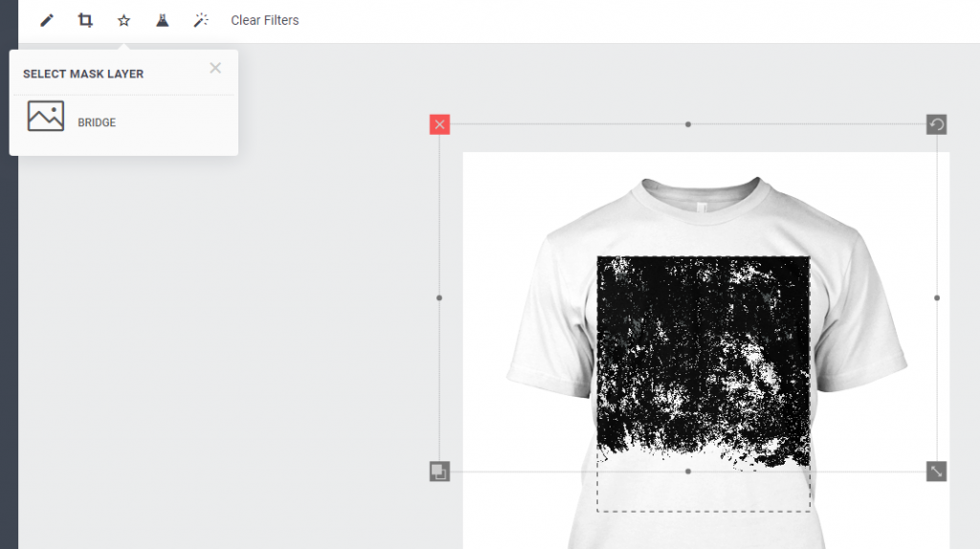Click the bottom-center selection handle dot
Image resolution: width=980 pixels, height=549 pixels.
tap(688, 472)
